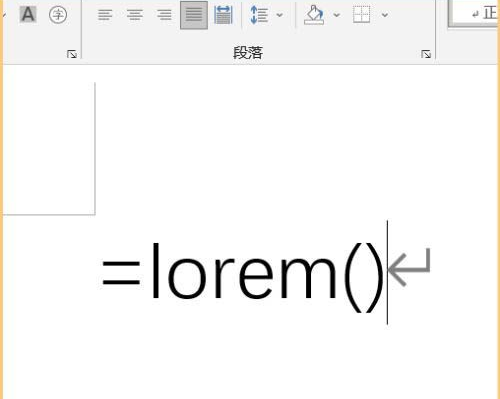
Task: Open line spacing dropdown arrow
Action: point(280,15)
